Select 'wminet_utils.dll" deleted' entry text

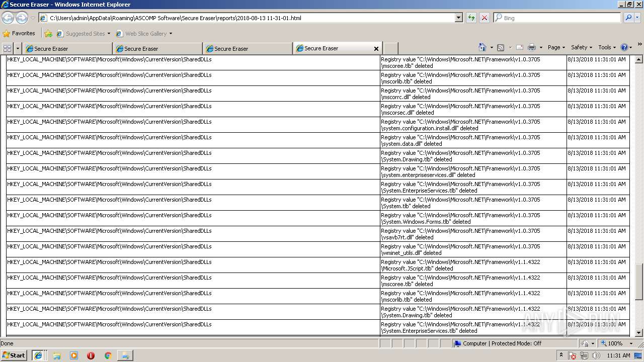pos(411,253)
